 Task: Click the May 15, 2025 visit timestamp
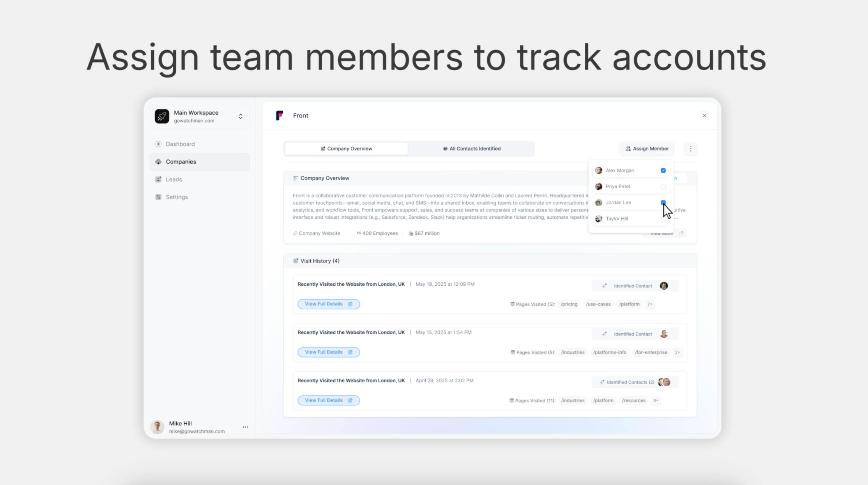click(444, 332)
